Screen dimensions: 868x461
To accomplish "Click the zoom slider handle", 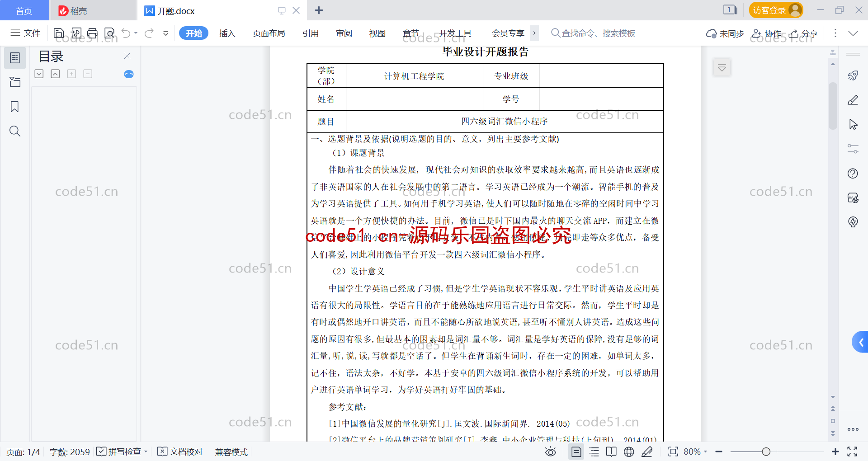I will click(x=766, y=452).
